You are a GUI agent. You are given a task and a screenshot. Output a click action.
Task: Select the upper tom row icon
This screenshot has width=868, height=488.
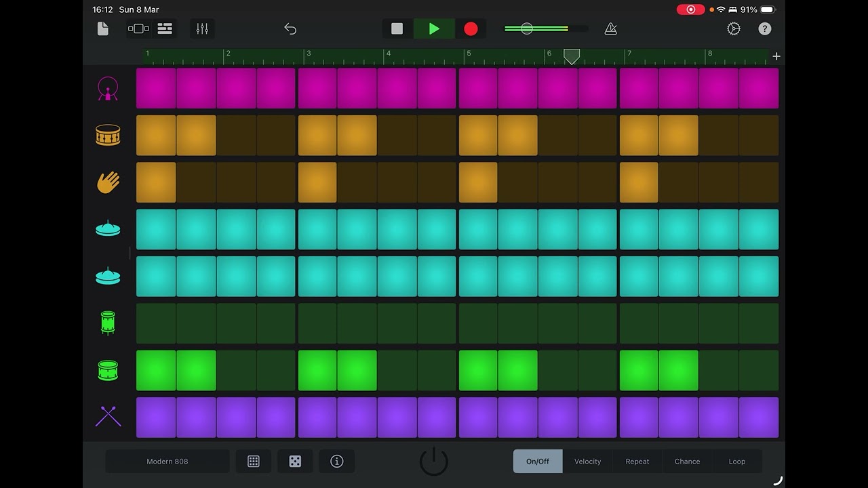108,323
